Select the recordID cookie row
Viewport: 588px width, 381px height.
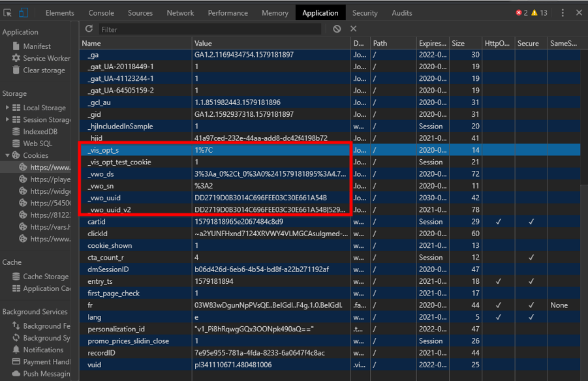(330, 353)
